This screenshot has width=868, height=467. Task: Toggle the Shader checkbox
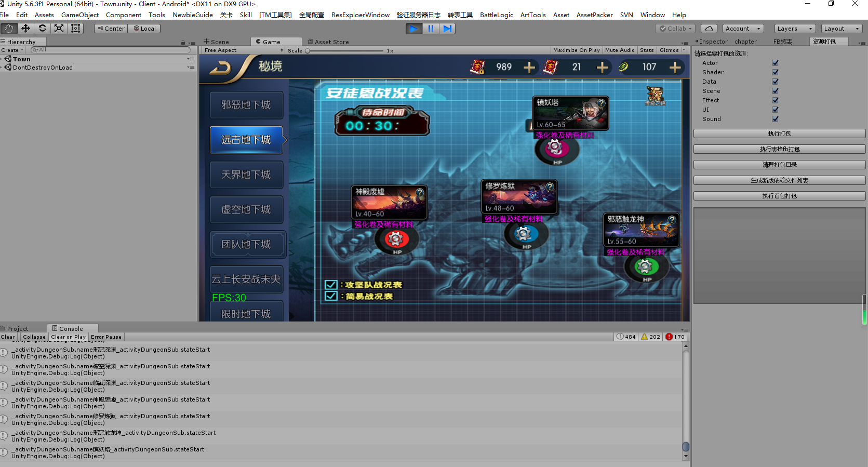click(x=775, y=72)
